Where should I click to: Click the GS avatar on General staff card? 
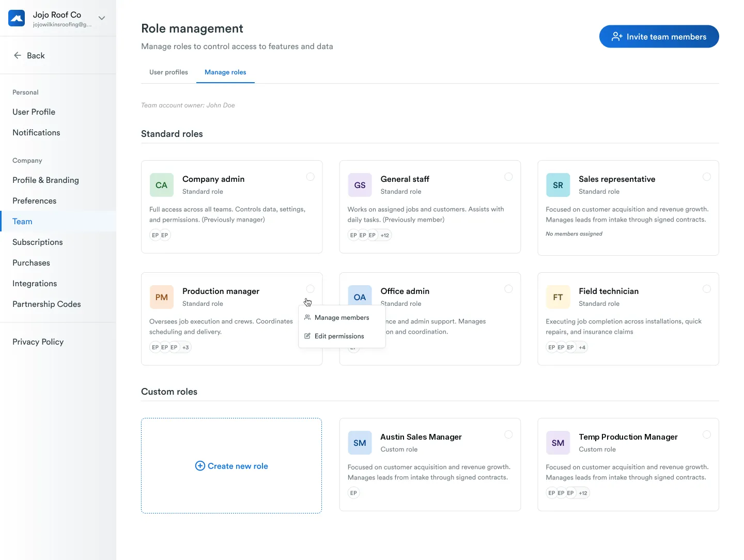click(360, 185)
